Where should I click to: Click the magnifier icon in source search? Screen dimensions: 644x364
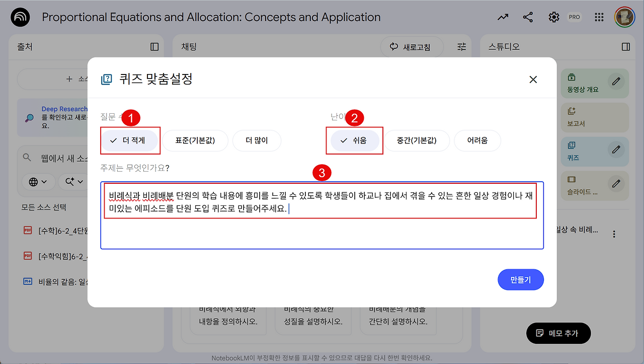coord(27,158)
